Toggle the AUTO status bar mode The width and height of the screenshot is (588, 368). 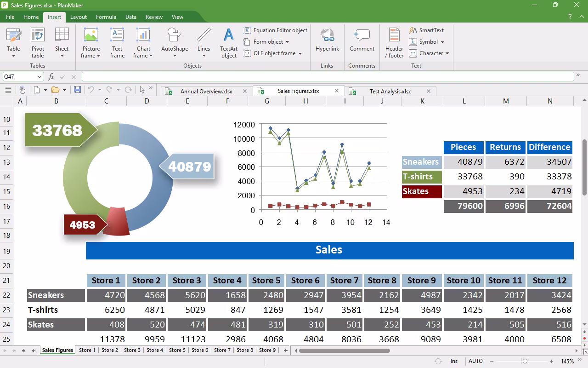(475, 361)
